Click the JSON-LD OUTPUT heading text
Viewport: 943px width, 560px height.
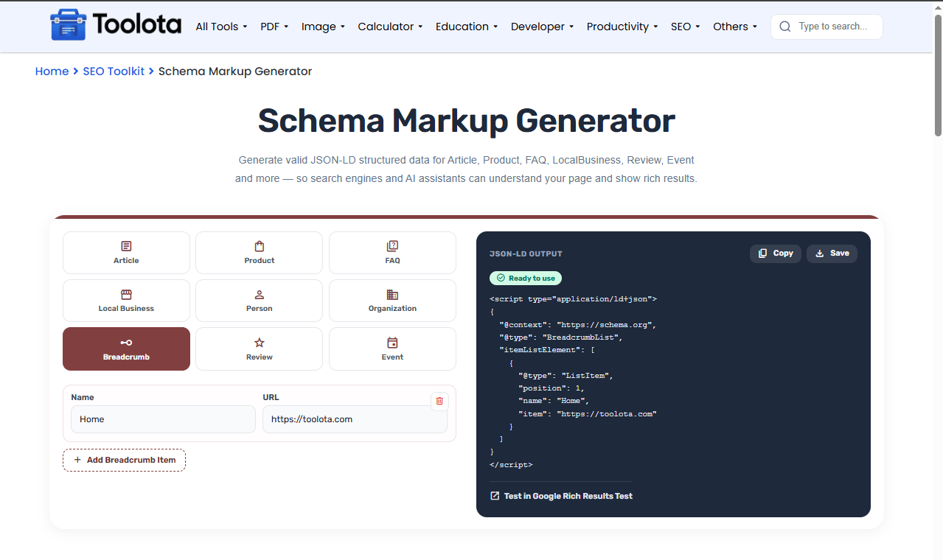(526, 253)
